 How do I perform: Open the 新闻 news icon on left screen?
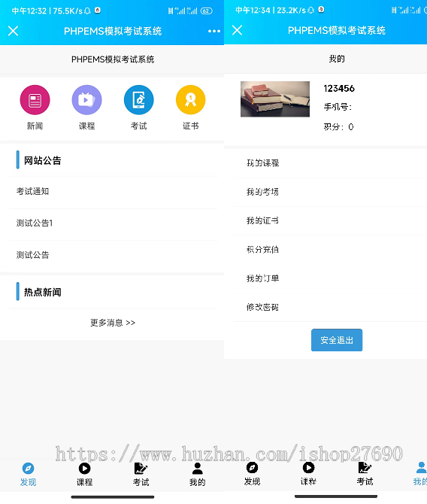tap(35, 99)
